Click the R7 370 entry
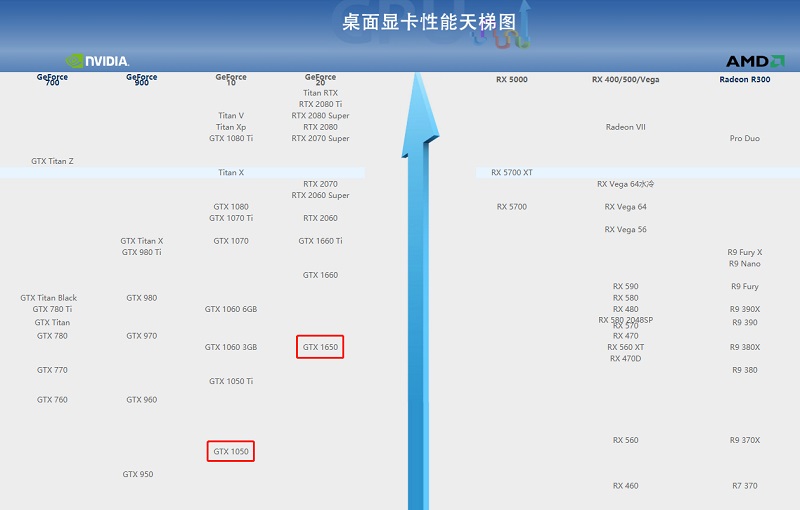Image resolution: width=800 pixels, height=510 pixels. pyautogui.click(x=745, y=486)
